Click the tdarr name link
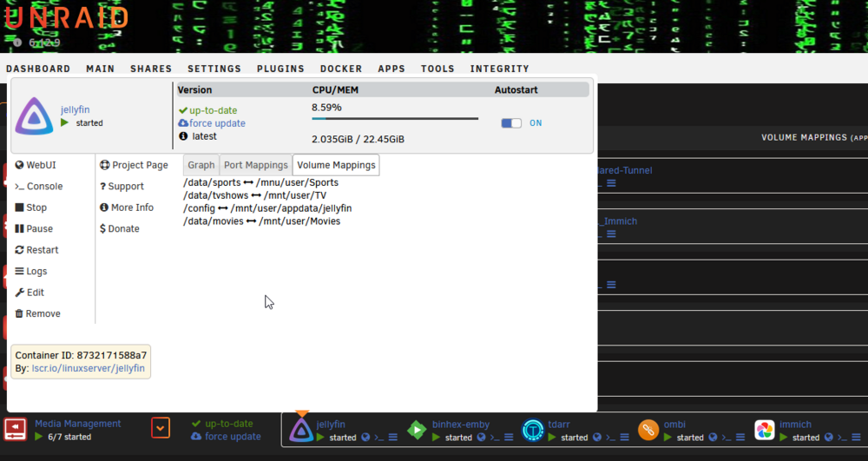The height and width of the screenshot is (461, 868). 558,425
